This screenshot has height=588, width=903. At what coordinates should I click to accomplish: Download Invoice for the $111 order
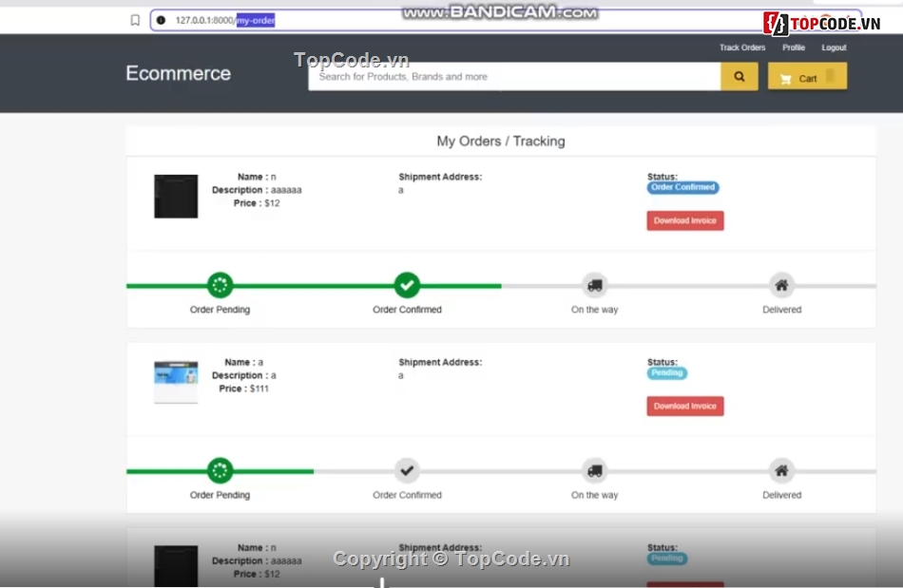tap(685, 406)
